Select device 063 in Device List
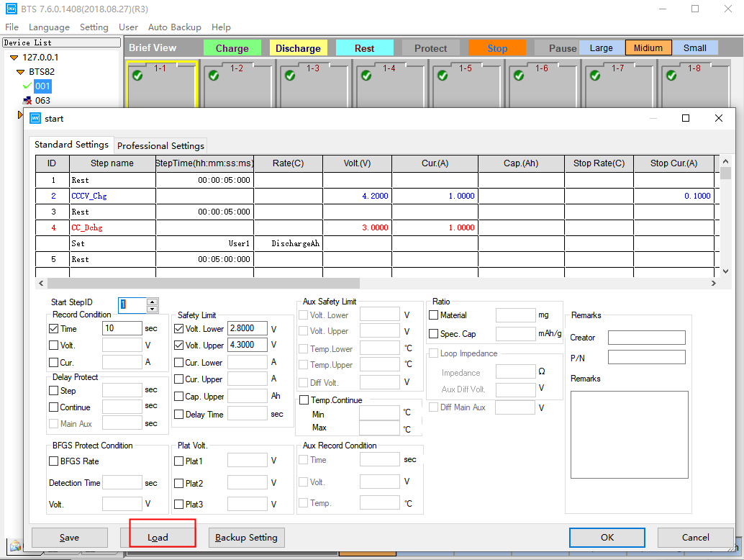The image size is (744, 560). click(42, 101)
